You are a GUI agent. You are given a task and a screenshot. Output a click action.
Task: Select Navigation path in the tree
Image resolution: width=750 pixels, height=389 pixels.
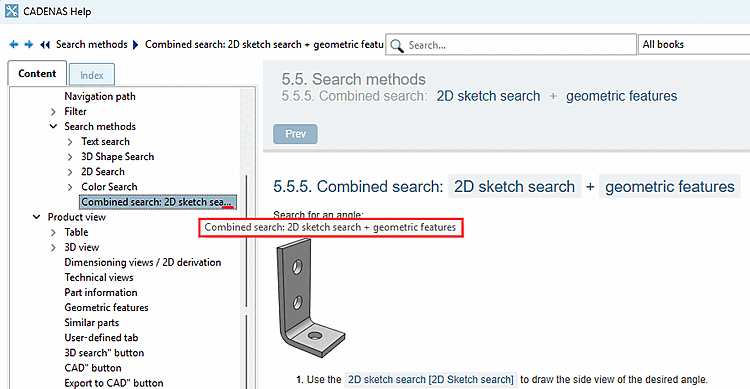[x=99, y=96]
